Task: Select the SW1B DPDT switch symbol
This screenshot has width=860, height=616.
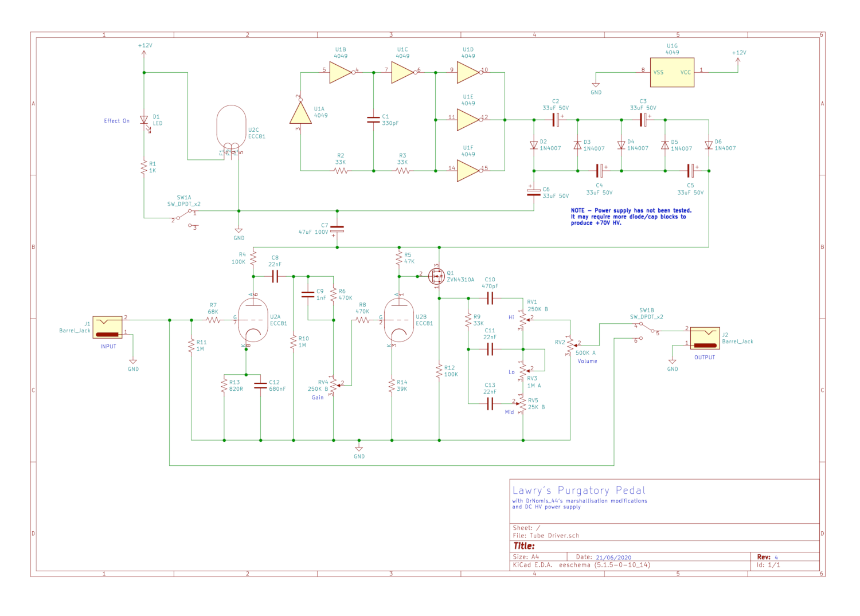Action: [x=646, y=331]
